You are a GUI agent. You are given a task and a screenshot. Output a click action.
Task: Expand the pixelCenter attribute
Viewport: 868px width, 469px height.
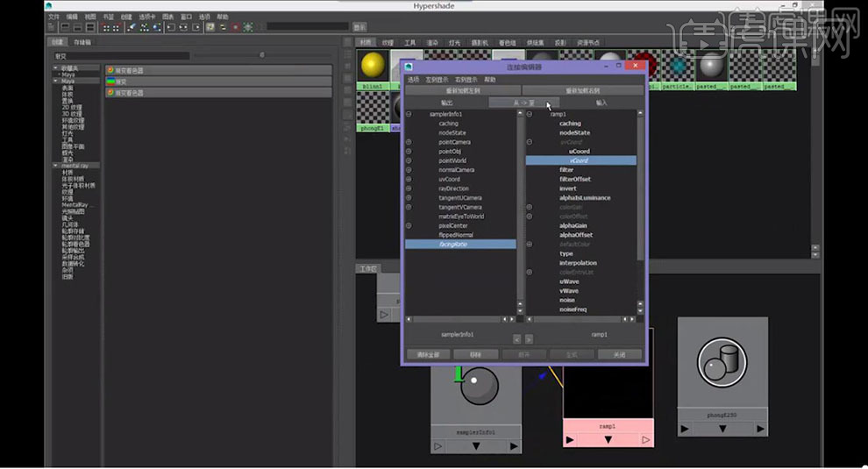point(409,226)
